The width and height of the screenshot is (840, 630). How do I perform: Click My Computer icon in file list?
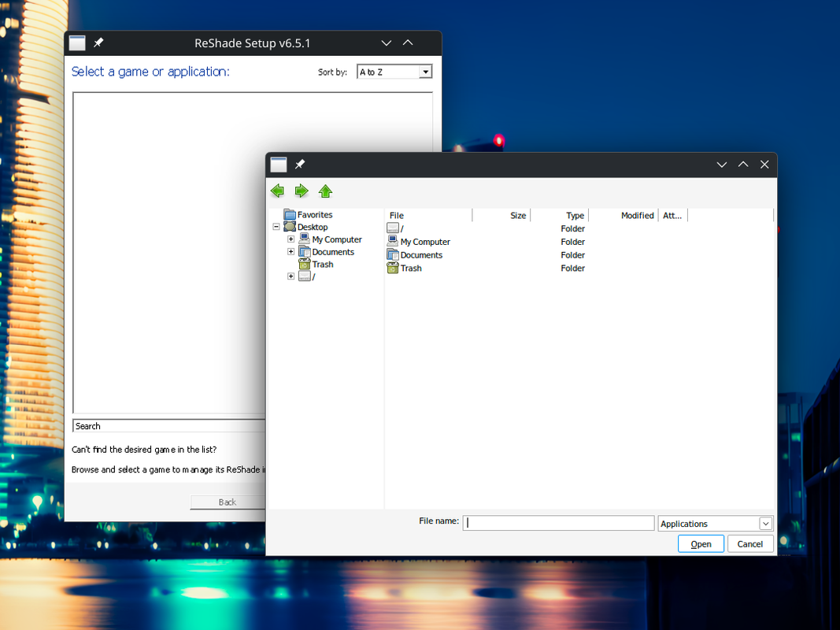[x=393, y=241]
